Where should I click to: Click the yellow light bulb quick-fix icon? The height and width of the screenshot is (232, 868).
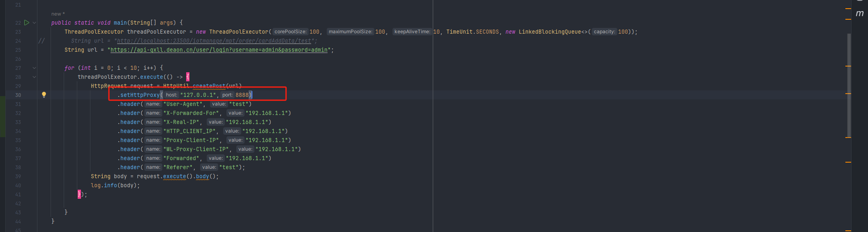pyautogui.click(x=44, y=95)
